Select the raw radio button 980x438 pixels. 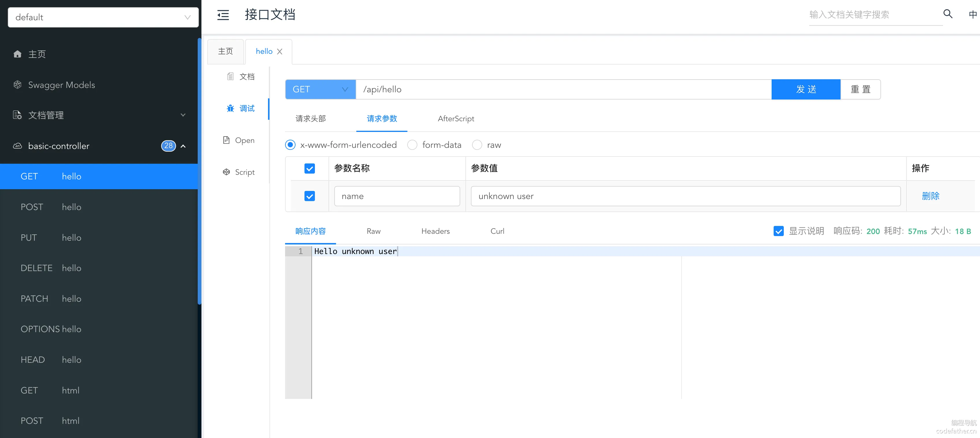pos(477,145)
